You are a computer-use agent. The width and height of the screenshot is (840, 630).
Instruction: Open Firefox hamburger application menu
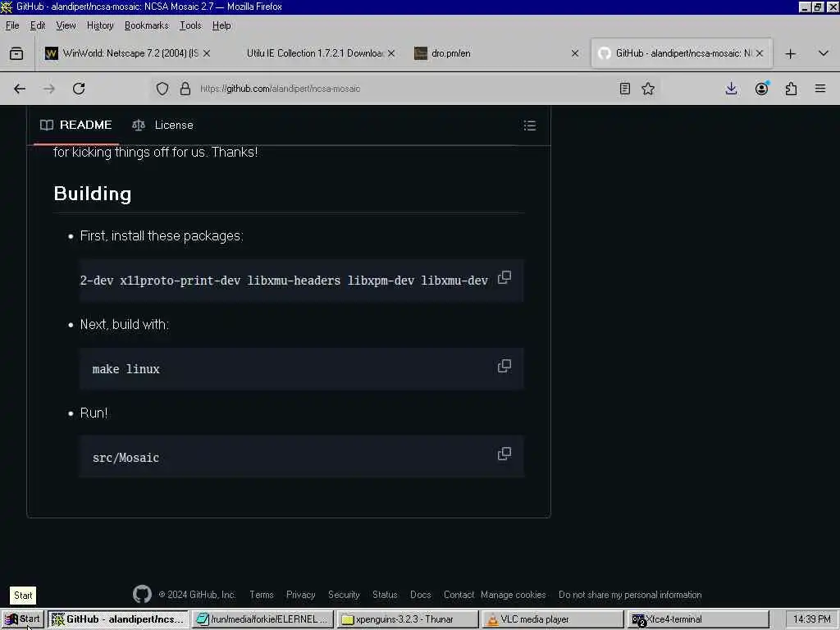tap(820, 89)
